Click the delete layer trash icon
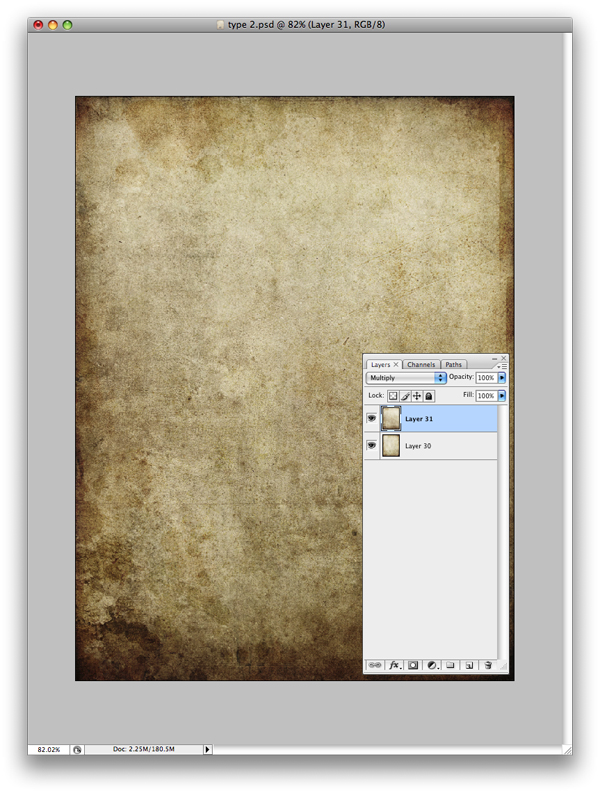This screenshot has height=793, width=600. click(487, 664)
